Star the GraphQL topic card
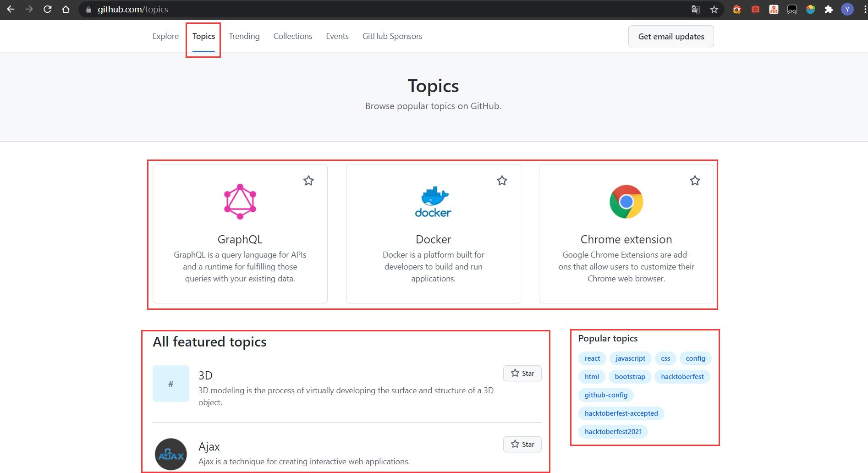 pos(308,181)
